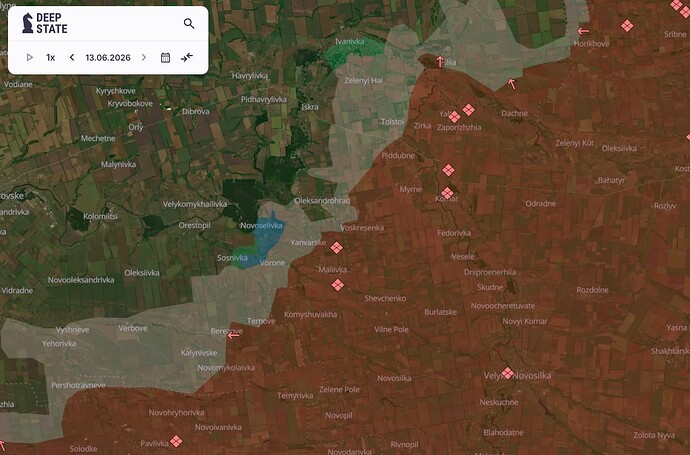Open the map search magnifier
The height and width of the screenshot is (455, 690).
pos(189,23)
